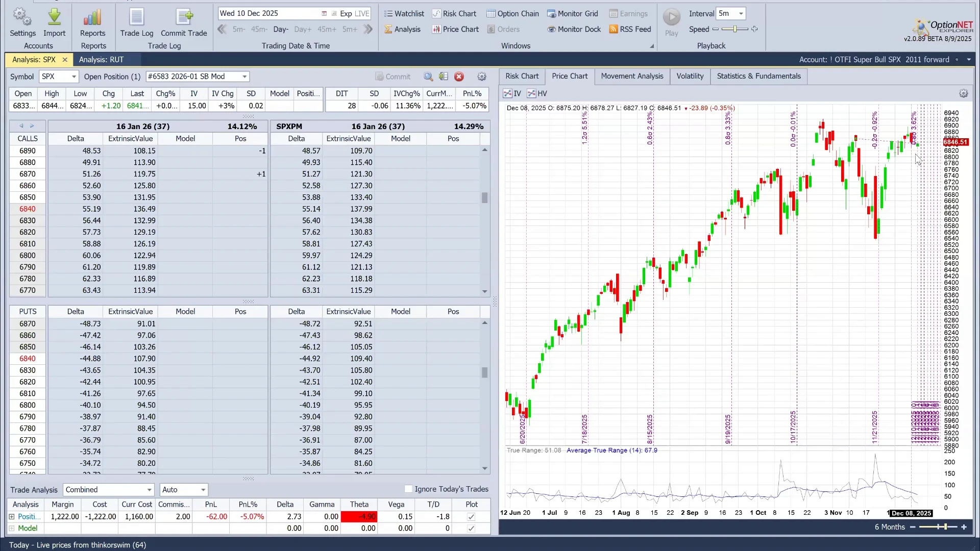This screenshot has width=980, height=551.
Task: Increase playback speed with the plus icon
Action: coord(754,29)
